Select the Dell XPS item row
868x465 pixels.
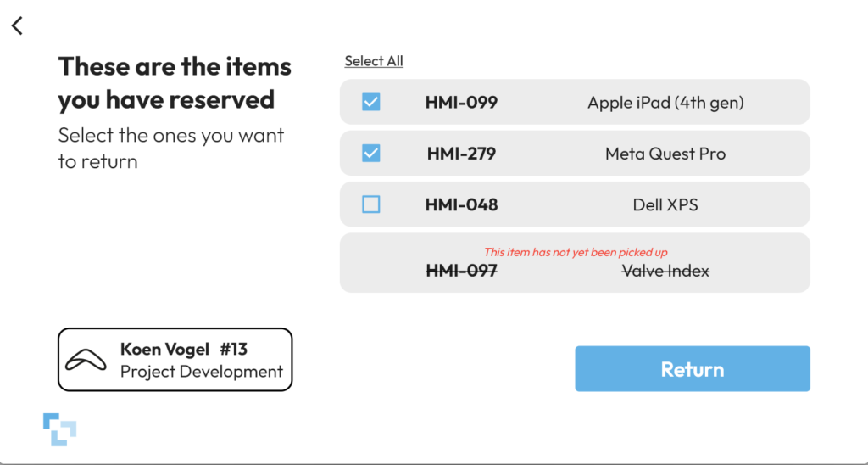click(575, 204)
